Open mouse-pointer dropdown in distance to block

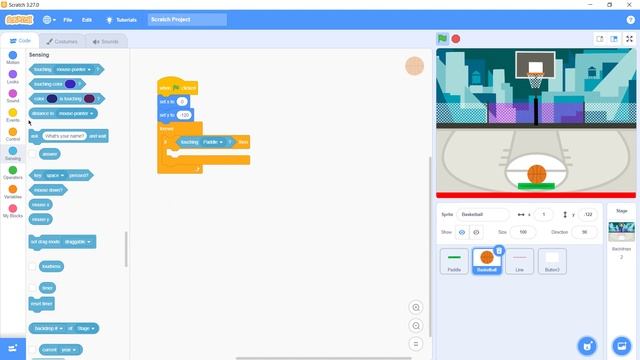[76, 113]
